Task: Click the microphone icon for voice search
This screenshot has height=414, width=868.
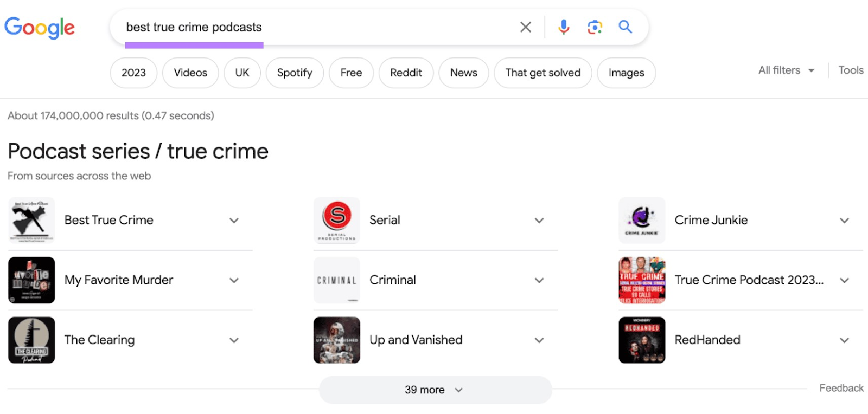Action: point(564,27)
